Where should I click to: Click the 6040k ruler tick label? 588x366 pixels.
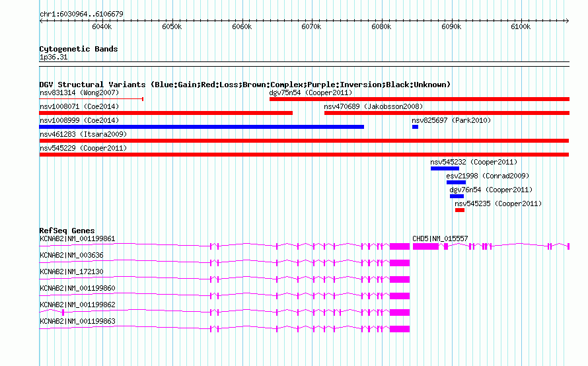[x=102, y=27]
